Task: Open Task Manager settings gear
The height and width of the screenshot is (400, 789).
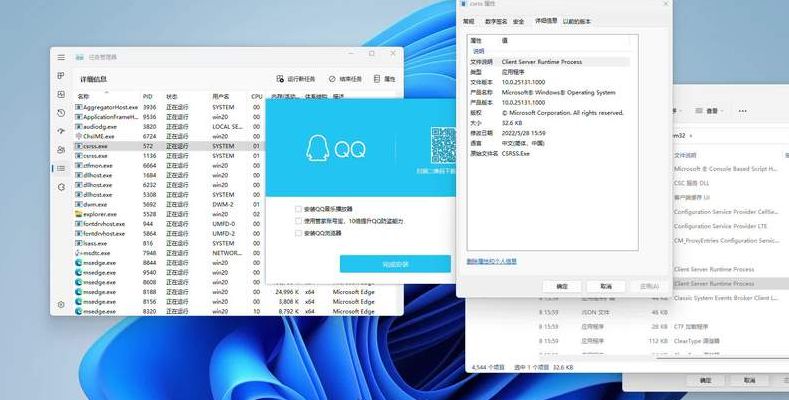Action: (x=61, y=304)
